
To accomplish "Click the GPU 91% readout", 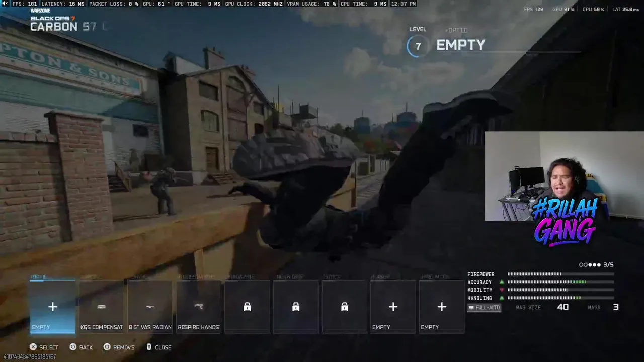I will click(x=563, y=9).
